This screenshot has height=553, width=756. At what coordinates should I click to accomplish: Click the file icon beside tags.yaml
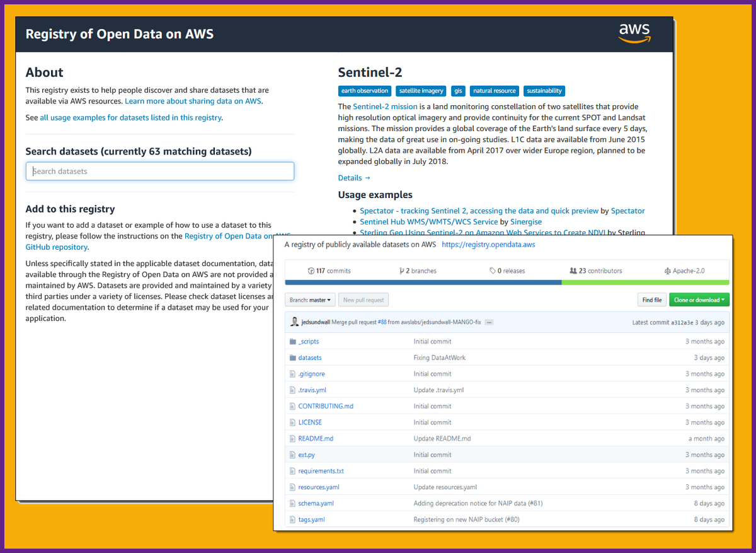(292, 520)
